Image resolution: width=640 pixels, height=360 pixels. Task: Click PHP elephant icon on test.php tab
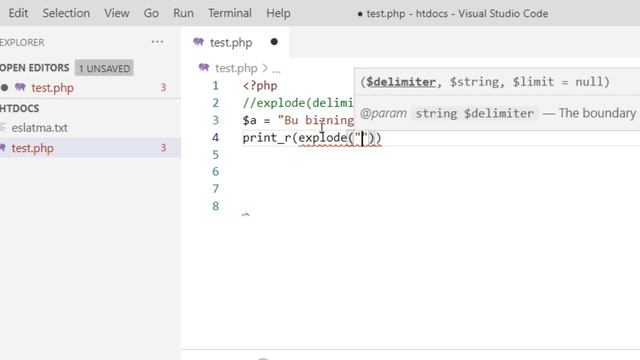tap(198, 42)
